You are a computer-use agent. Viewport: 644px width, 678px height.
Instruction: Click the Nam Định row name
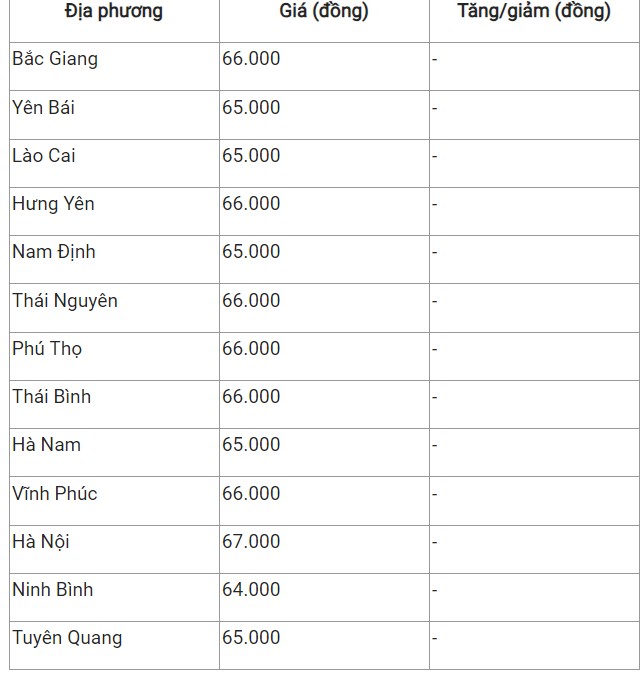[54, 252]
